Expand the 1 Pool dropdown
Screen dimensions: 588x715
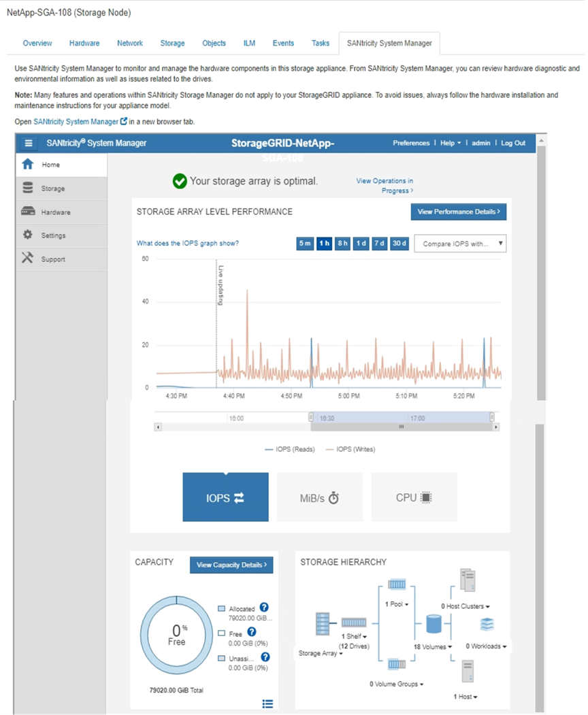[x=396, y=604]
